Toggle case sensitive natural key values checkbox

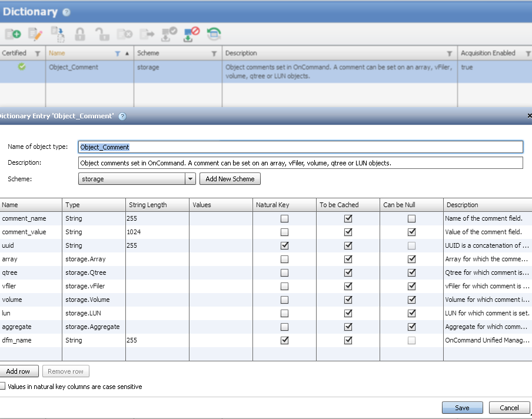click(x=3, y=387)
